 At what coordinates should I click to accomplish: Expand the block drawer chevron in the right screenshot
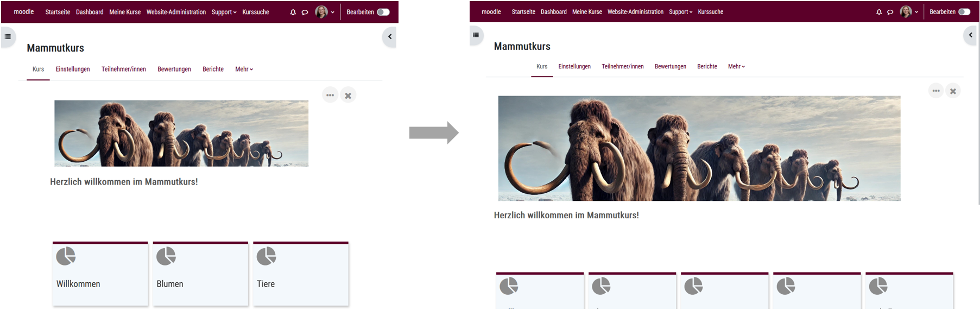tap(971, 35)
